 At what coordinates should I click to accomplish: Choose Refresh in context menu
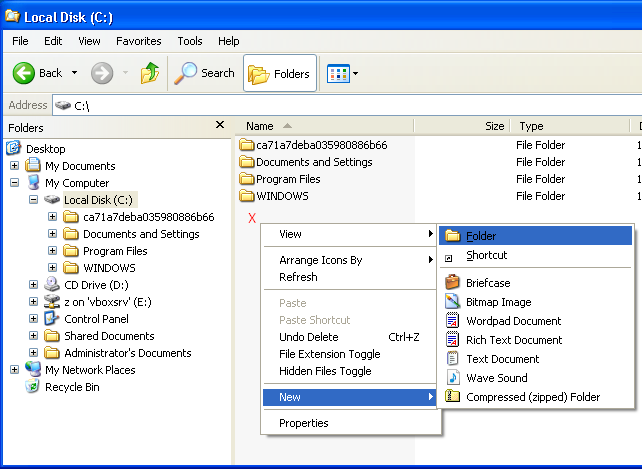click(x=350, y=277)
